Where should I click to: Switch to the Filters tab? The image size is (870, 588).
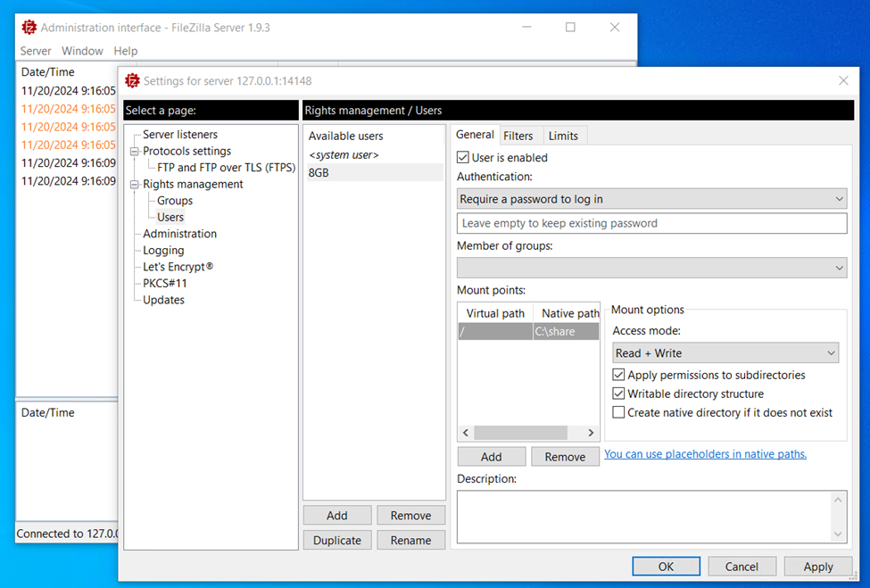(518, 136)
